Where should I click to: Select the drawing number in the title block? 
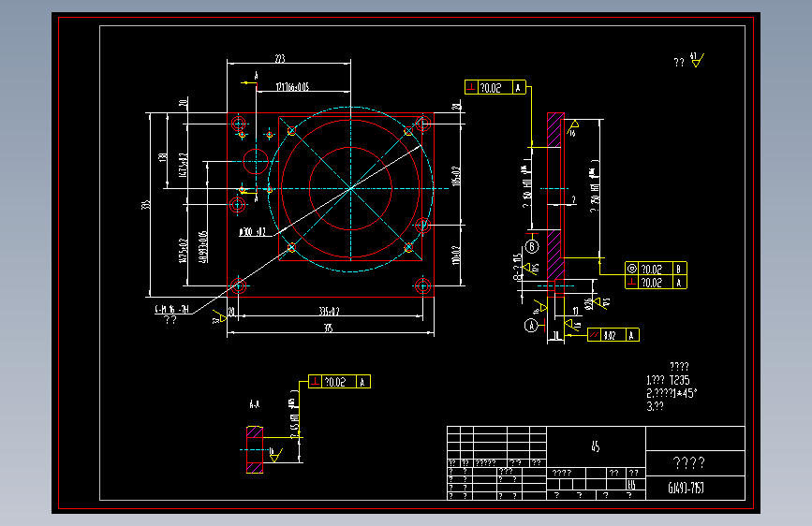click(x=687, y=488)
